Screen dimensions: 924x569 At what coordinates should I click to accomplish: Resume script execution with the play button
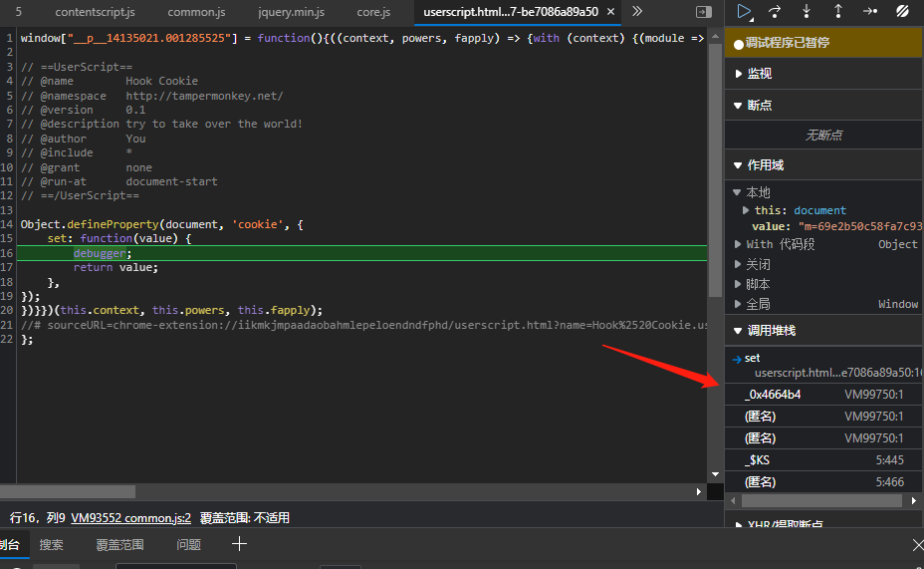coord(744,11)
